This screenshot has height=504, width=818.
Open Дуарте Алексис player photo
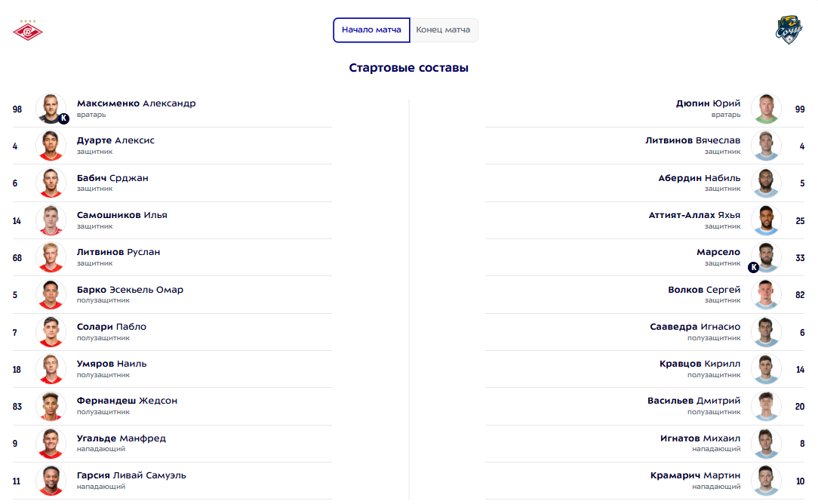tap(51, 146)
